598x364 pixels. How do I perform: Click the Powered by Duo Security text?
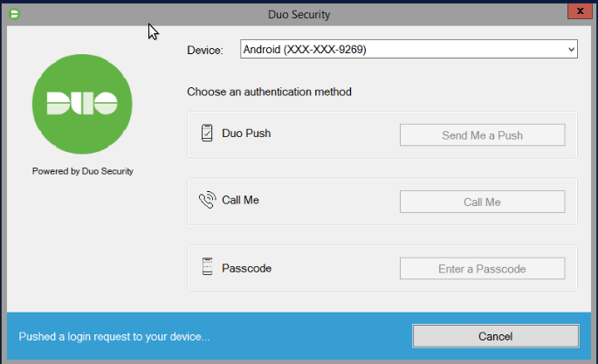[x=83, y=171]
